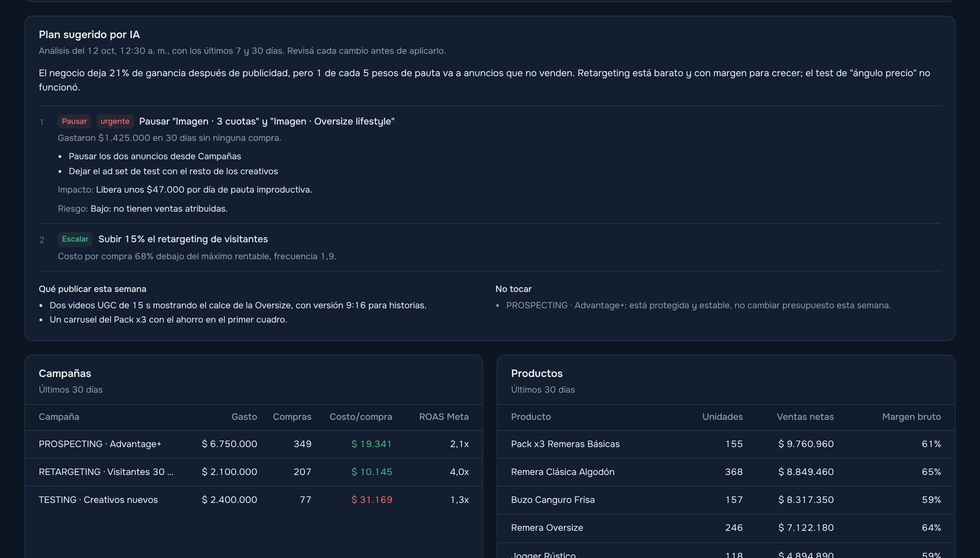Image resolution: width=980 pixels, height=558 pixels.
Task: Sort products by Unidades header
Action: pos(723,417)
